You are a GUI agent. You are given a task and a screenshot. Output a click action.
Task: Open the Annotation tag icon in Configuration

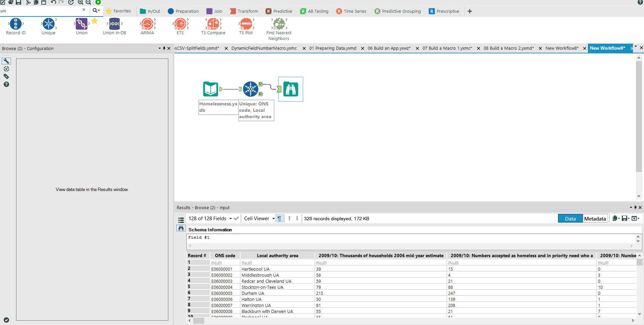click(x=6, y=77)
